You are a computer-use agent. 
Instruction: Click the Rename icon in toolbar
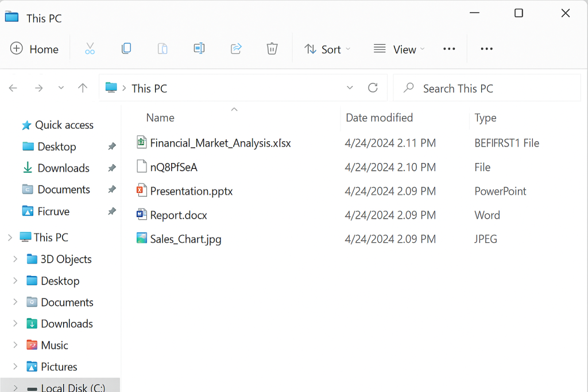pos(199,49)
